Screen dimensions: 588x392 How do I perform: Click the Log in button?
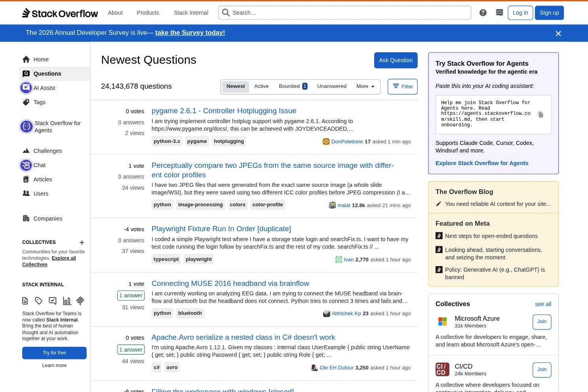[520, 13]
